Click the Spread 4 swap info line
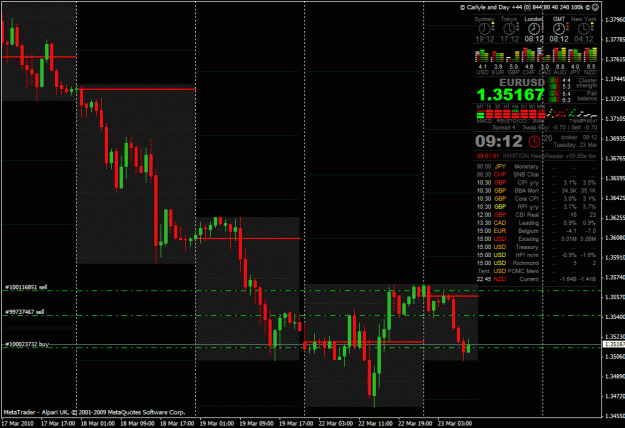The width and height of the screenshot is (625, 428). coord(544,128)
